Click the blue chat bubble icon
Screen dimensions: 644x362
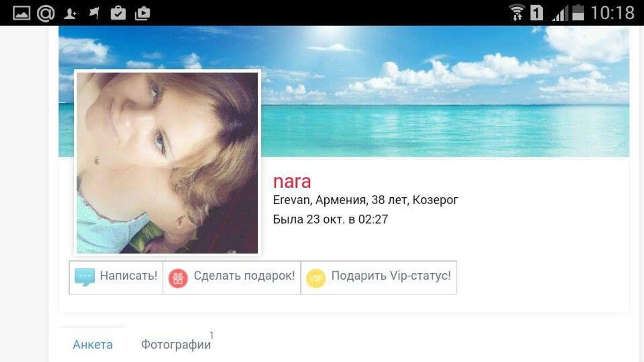click(x=85, y=277)
